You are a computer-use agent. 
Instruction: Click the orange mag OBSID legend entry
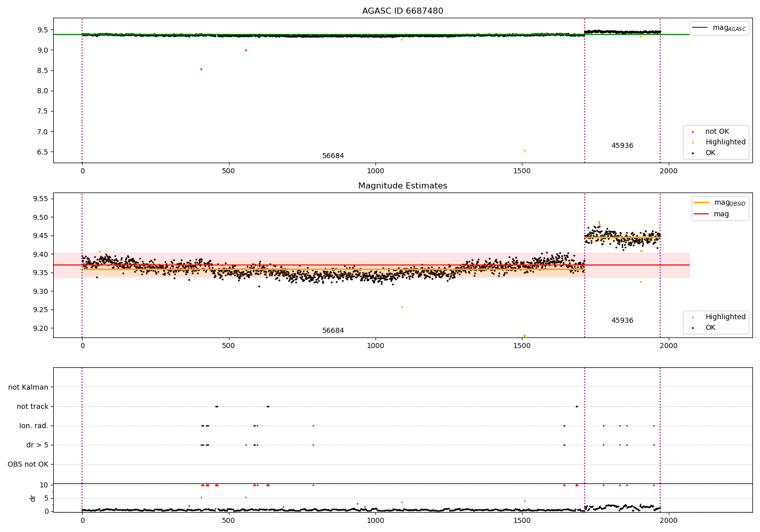tap(719, 203)
